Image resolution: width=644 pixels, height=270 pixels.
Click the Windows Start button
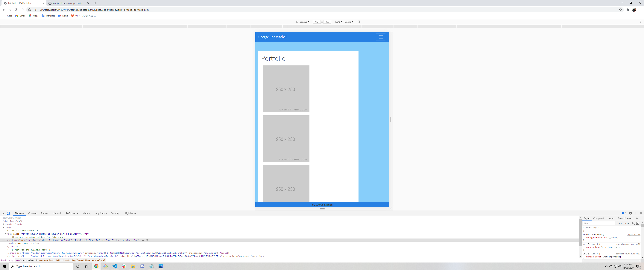coord(4,266)
